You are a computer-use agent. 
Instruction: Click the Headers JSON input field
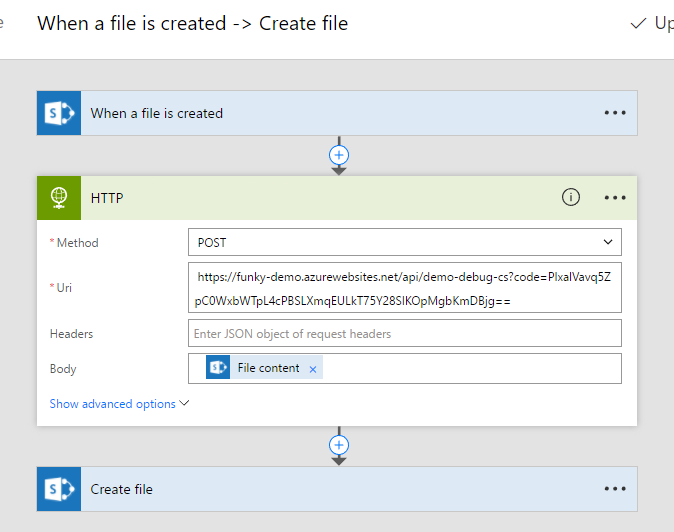pyautogui.click(x=404, y=333)
